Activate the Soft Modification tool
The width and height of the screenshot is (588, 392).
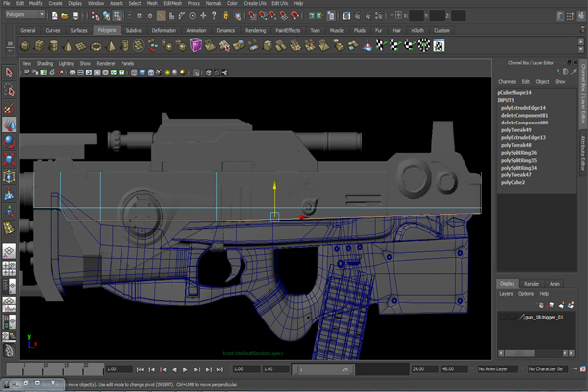click(x=9, y=194)
